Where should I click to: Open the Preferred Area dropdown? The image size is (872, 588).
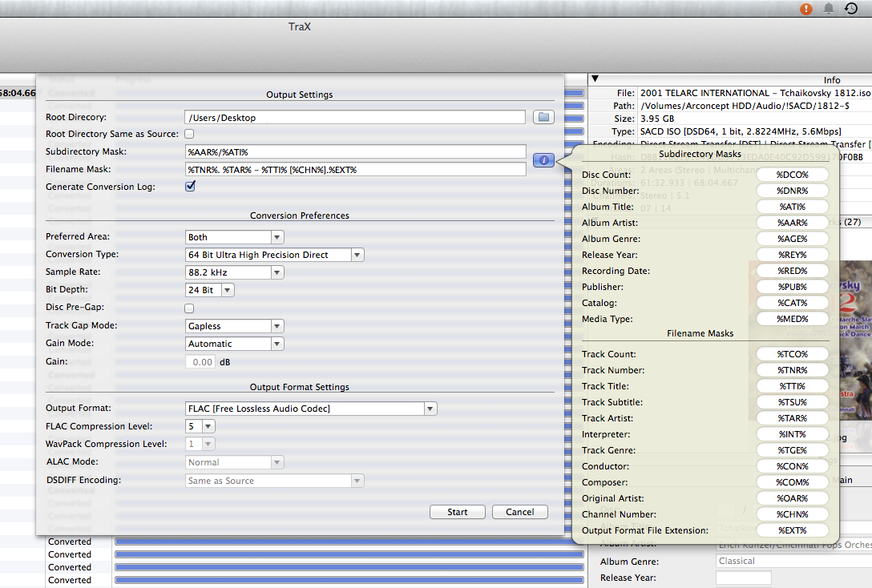pyautogui.click(x=234, y=237)
